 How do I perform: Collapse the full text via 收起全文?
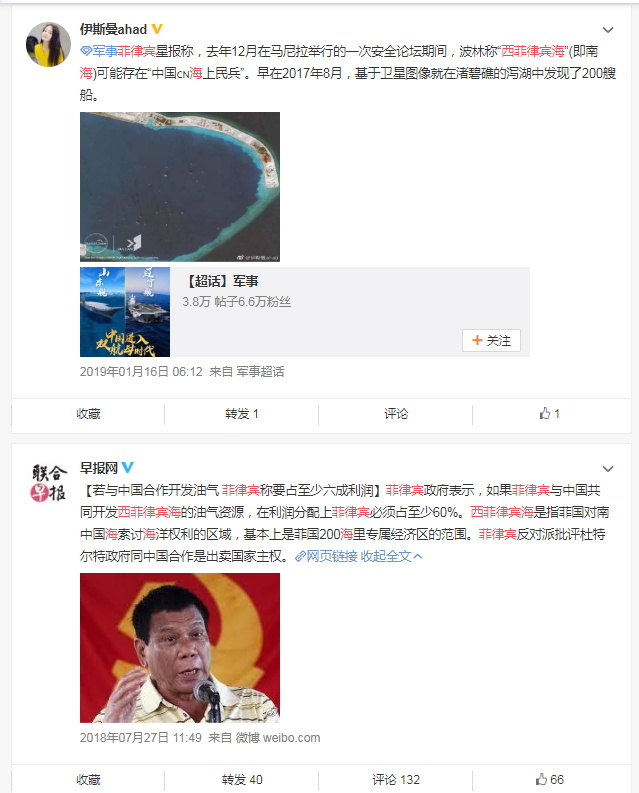(391, 556)
